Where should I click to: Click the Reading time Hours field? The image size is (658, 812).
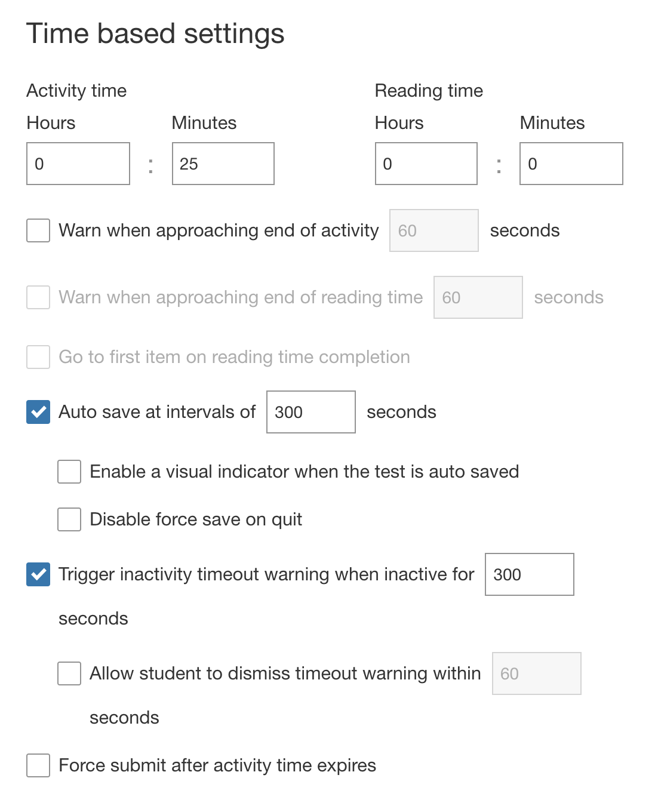pos(426,164)
